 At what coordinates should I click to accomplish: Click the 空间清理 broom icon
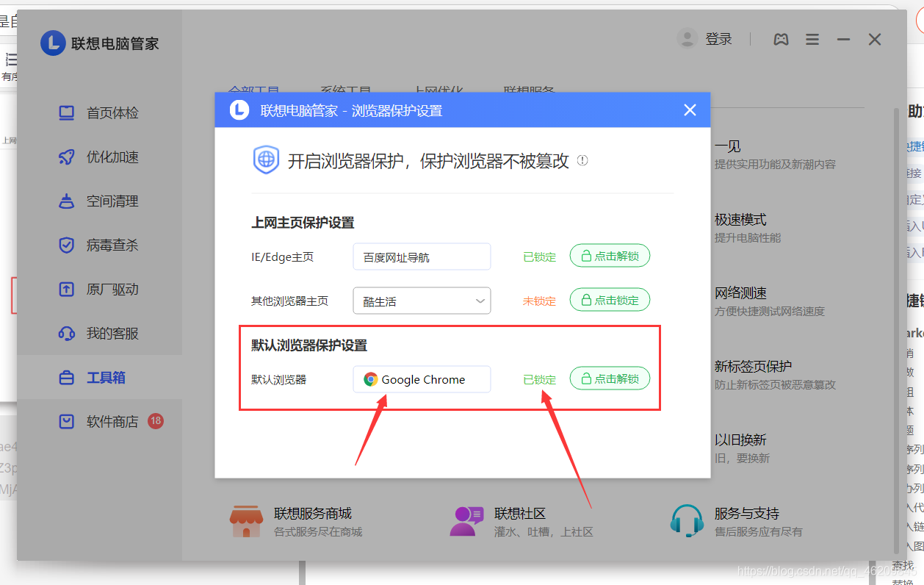(67, 201)
